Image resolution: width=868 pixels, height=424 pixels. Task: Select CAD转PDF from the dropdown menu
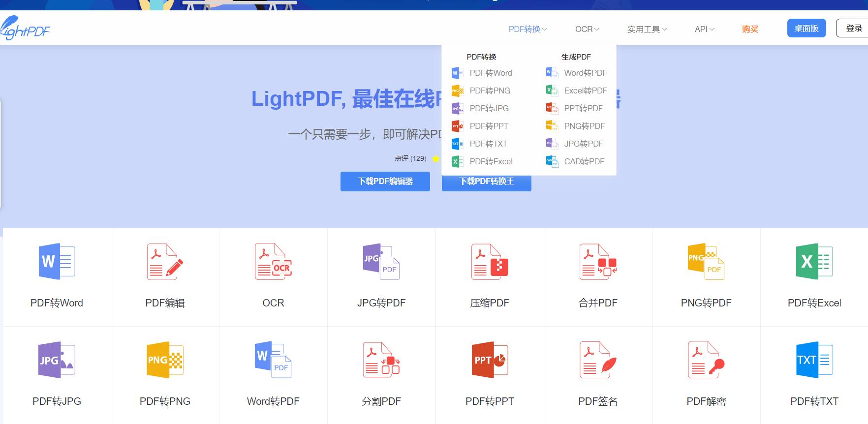584,161
